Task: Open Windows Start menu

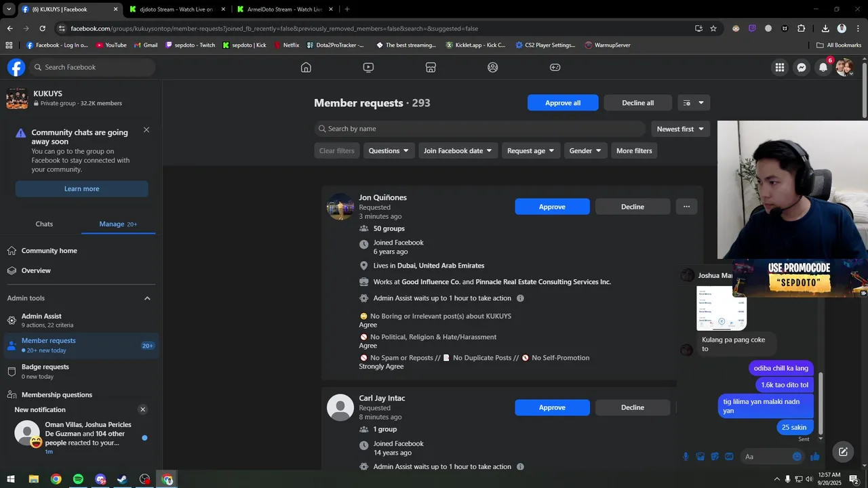Action: [11, 479]
